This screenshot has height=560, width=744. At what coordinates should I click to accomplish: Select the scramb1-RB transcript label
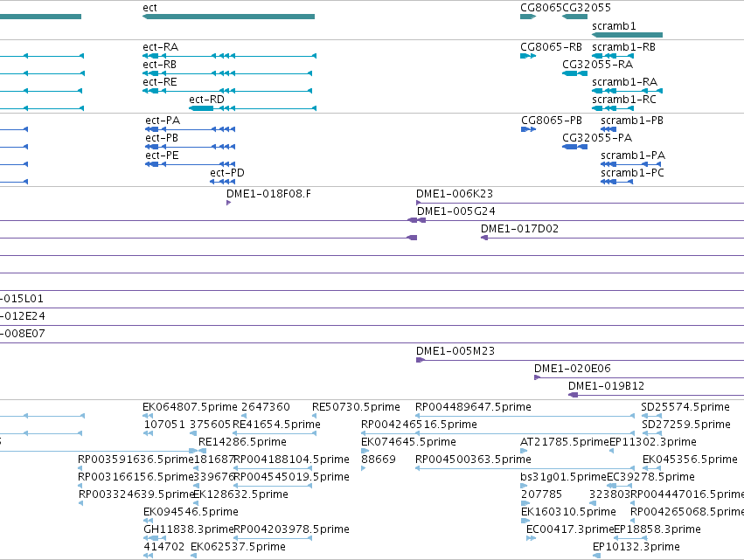tap(623, 47)
